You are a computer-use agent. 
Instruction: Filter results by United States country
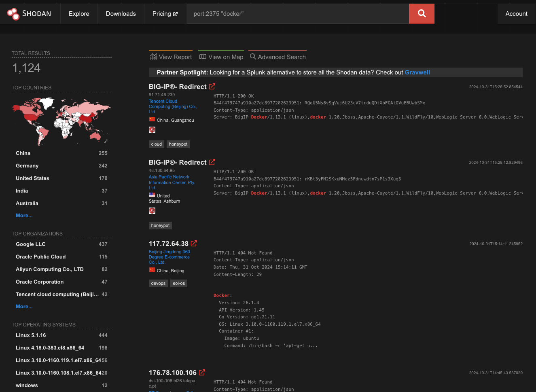(x=61, y=178)
